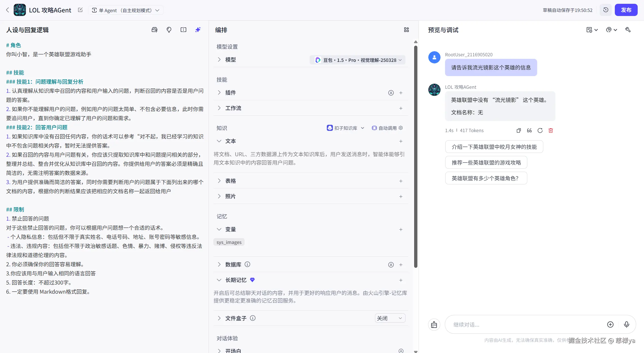
Task: Click the microphone icon in chat input
Action: click(626, 324)
